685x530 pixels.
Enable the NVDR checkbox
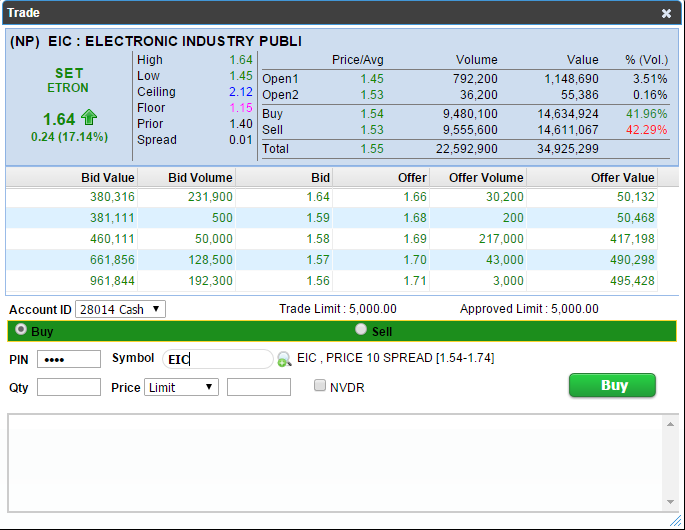pyautogui.click(x=320, y=386)
